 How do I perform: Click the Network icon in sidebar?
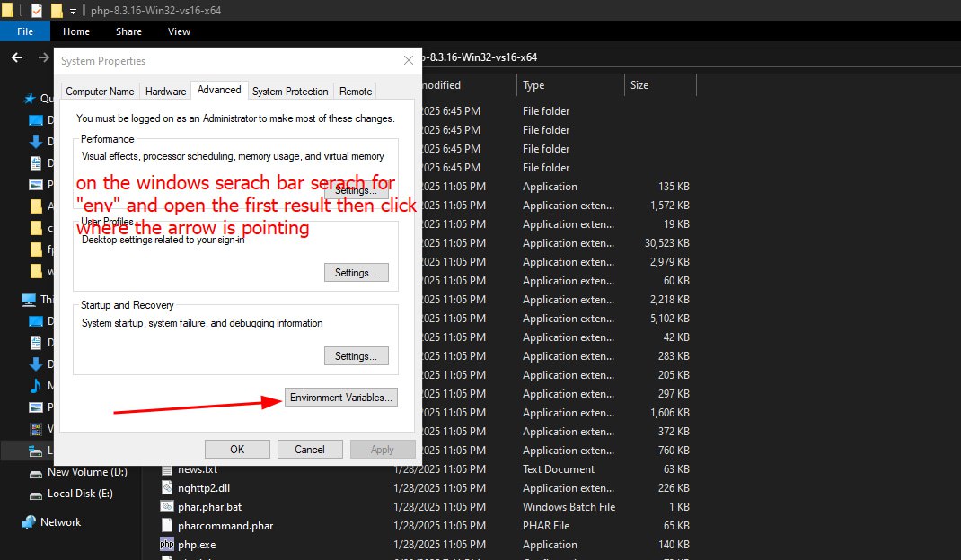pos(28,522)
